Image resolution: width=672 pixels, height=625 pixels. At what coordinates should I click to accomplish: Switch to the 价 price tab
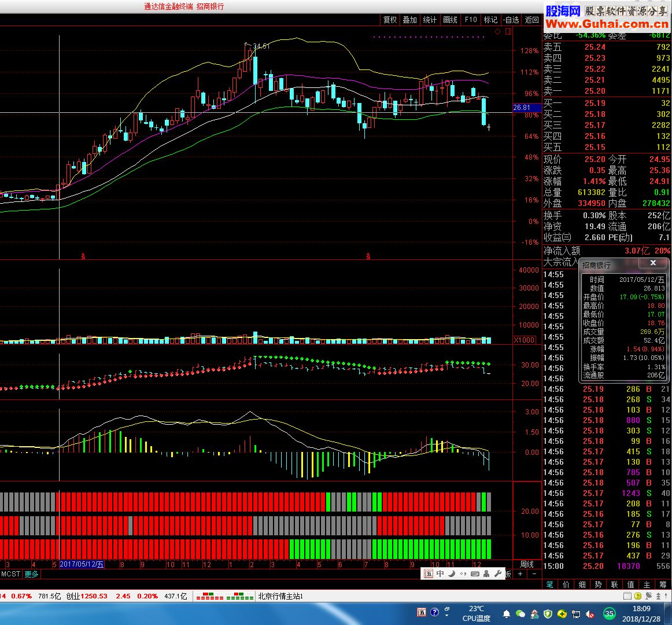click(x=566, y=584)
